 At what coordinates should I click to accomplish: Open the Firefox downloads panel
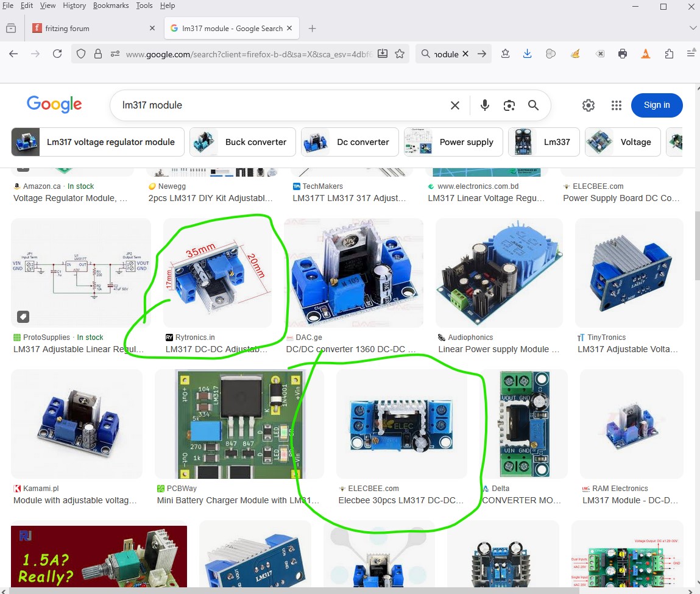coord(528,54)
